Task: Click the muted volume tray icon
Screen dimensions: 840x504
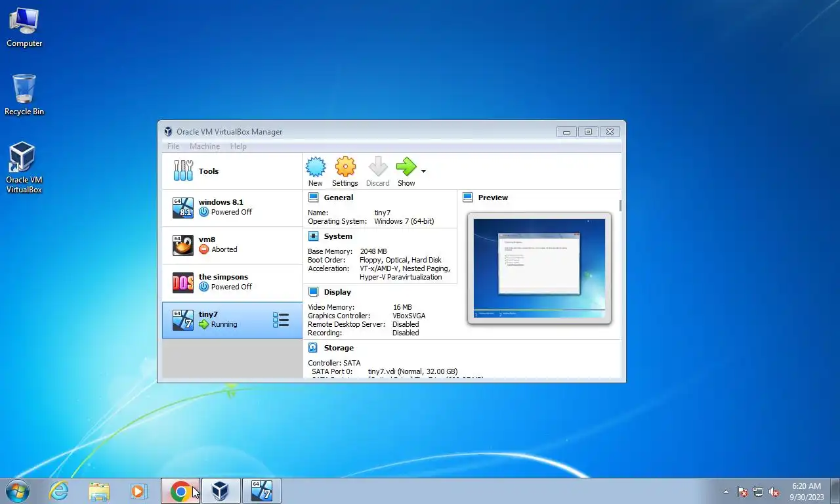Action: point(774,492)
